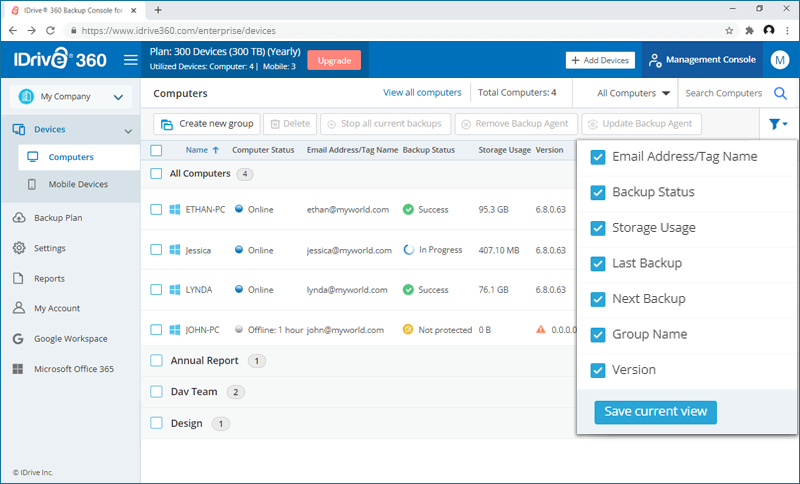Check the Annual Report group checkbox
This screenshot has height=484, width=800.
[x=156, y=361]
